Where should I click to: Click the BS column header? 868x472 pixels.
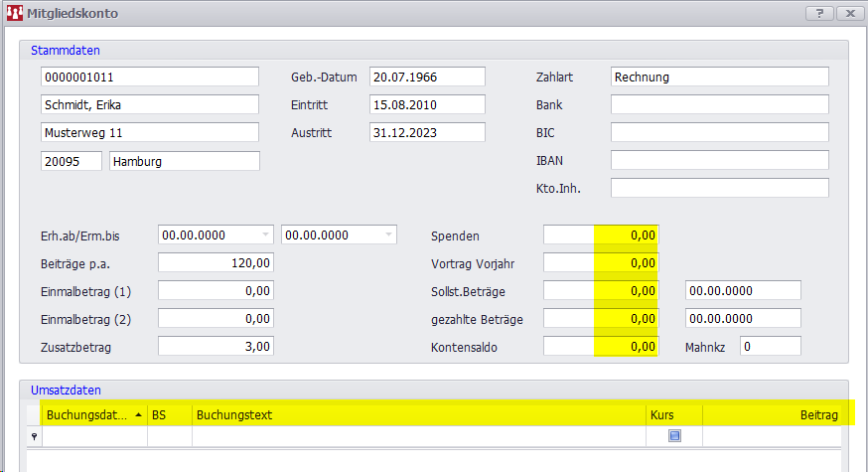[x=169, y=414]
